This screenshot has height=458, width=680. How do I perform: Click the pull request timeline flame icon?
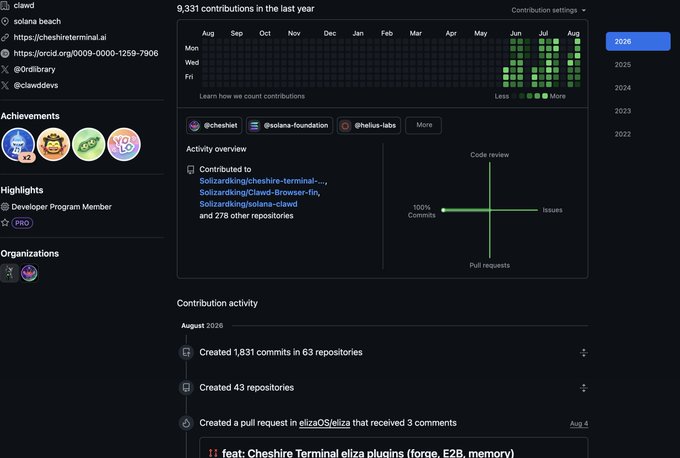click(186, 423)
